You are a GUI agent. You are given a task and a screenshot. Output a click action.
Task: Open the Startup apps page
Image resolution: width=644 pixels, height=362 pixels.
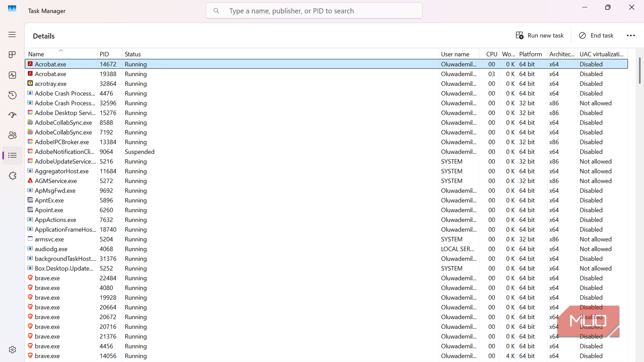12,115
